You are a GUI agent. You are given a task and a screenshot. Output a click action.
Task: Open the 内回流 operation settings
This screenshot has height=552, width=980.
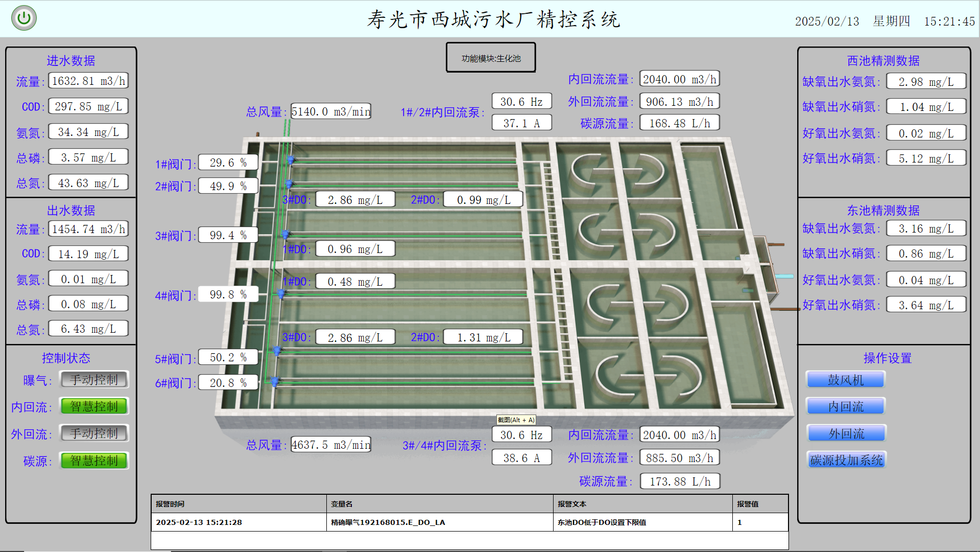click(845, 406)
